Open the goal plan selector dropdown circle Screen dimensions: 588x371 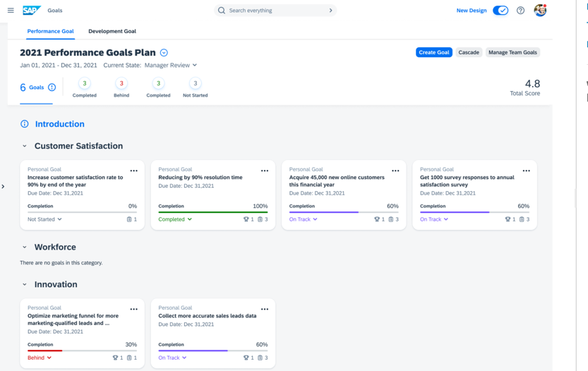pos(164,53)
